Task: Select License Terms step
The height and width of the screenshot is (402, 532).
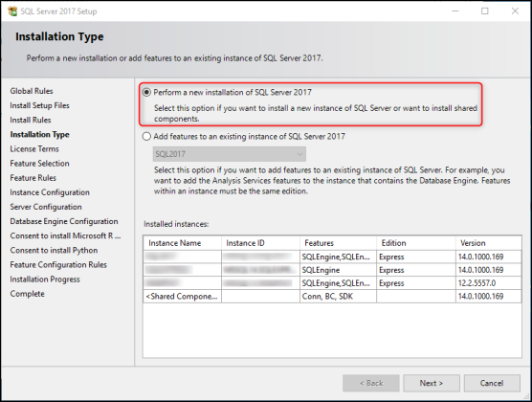Action: (x=34, y=149)
